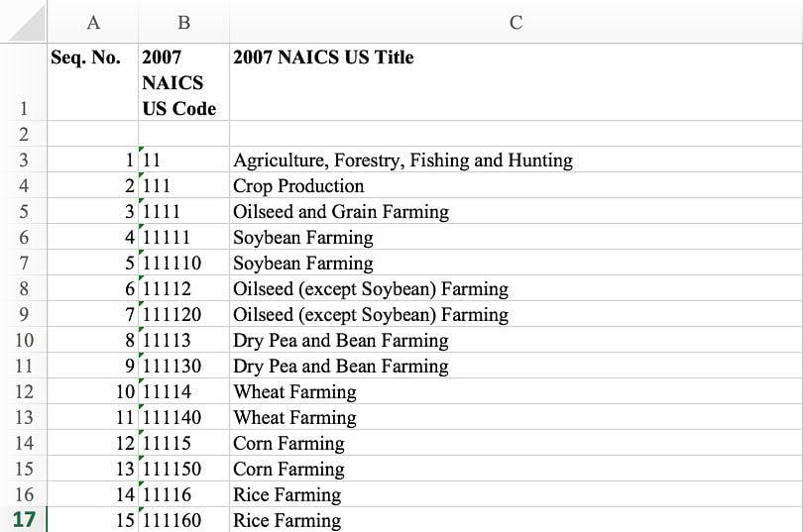The width and height of the screenshot is (803, 532).
Task: Select the empty row 2 header
Action: pyautogui.click(x=24, y=135)
